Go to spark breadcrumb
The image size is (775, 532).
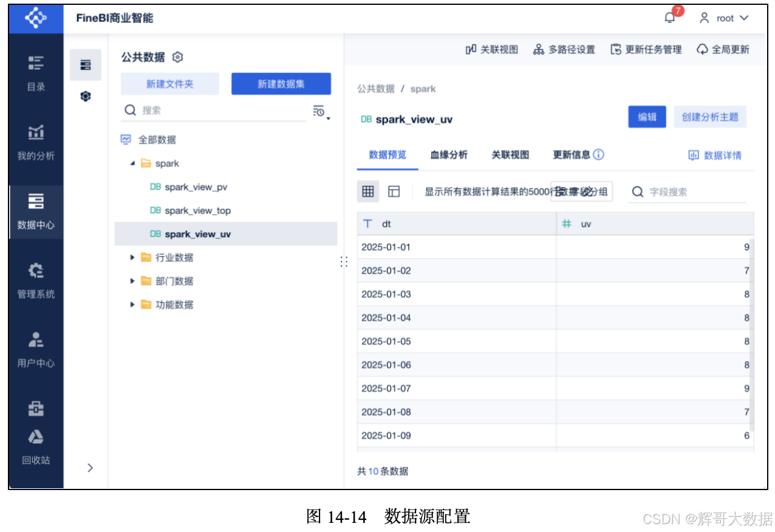[423, 89]
